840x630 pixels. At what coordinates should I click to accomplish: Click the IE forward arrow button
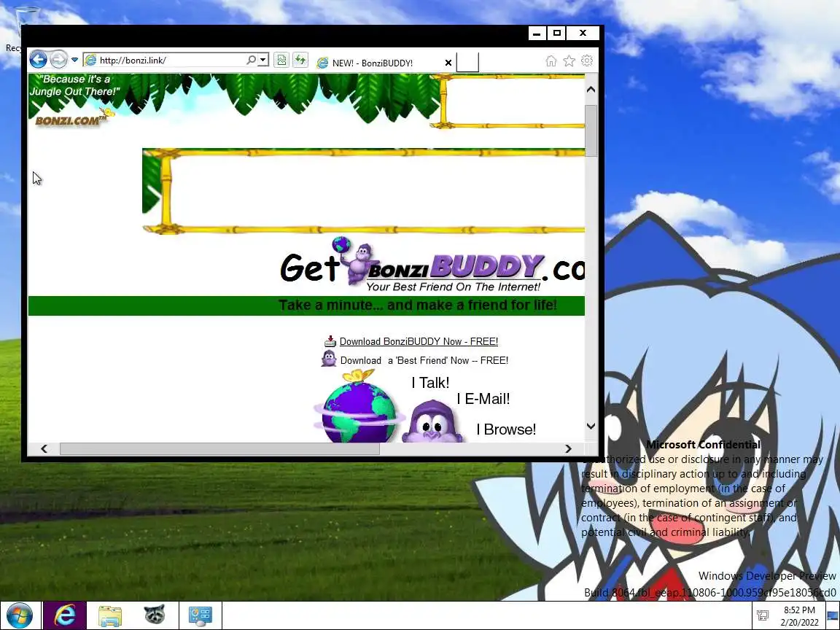[x=59, y=60]
